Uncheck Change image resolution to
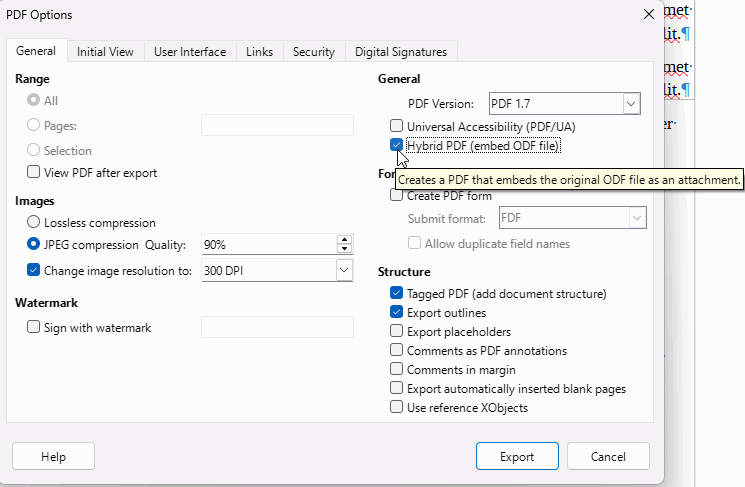The image size is (745, 487). pyautogui.click(x=33, y=270)
